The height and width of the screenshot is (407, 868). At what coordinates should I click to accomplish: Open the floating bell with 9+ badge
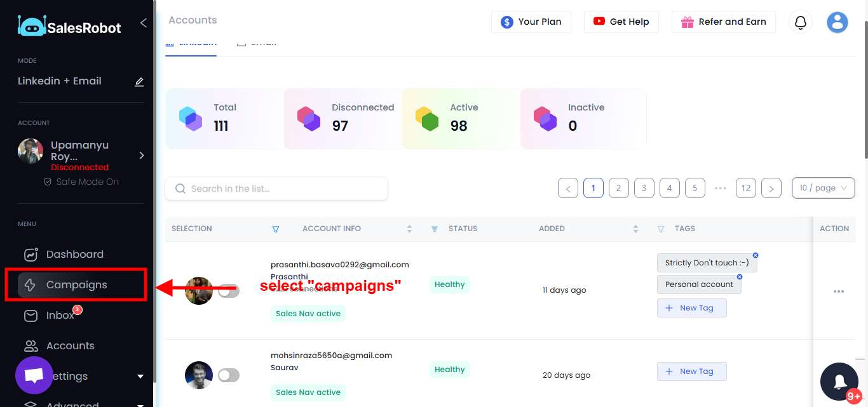tap(839, 382)
